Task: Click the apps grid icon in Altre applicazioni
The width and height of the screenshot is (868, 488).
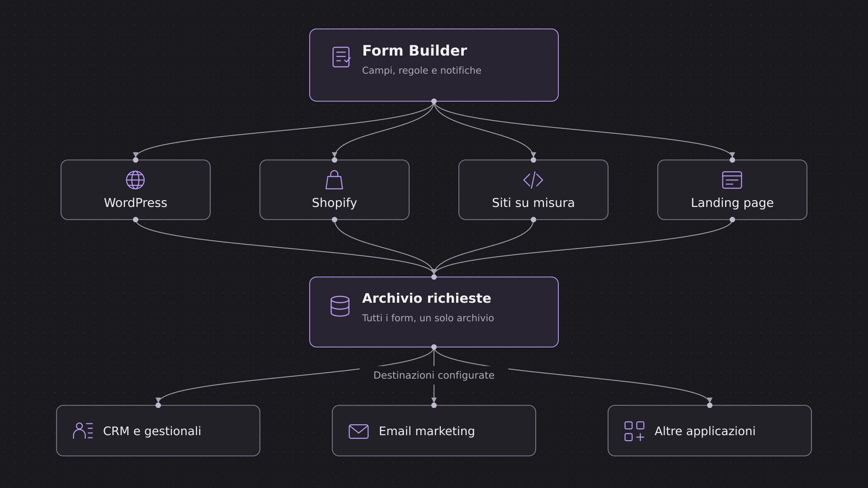Action: pos(634,431)
